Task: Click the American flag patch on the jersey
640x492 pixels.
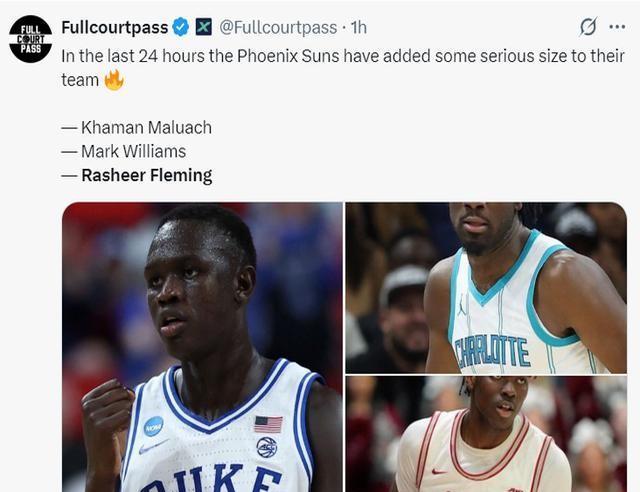Action: (x=268, y=424)
